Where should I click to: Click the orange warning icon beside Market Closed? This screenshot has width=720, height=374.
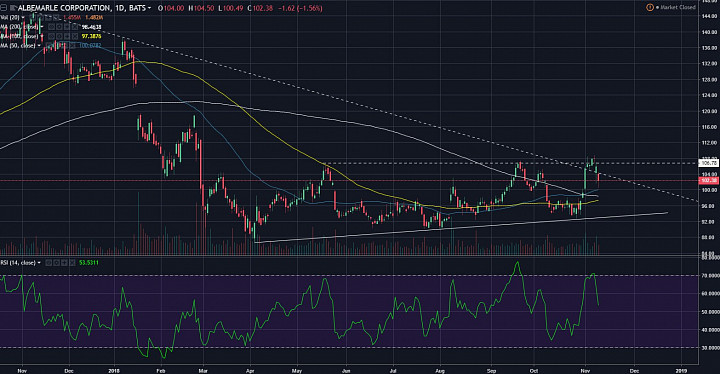point(650,7)
